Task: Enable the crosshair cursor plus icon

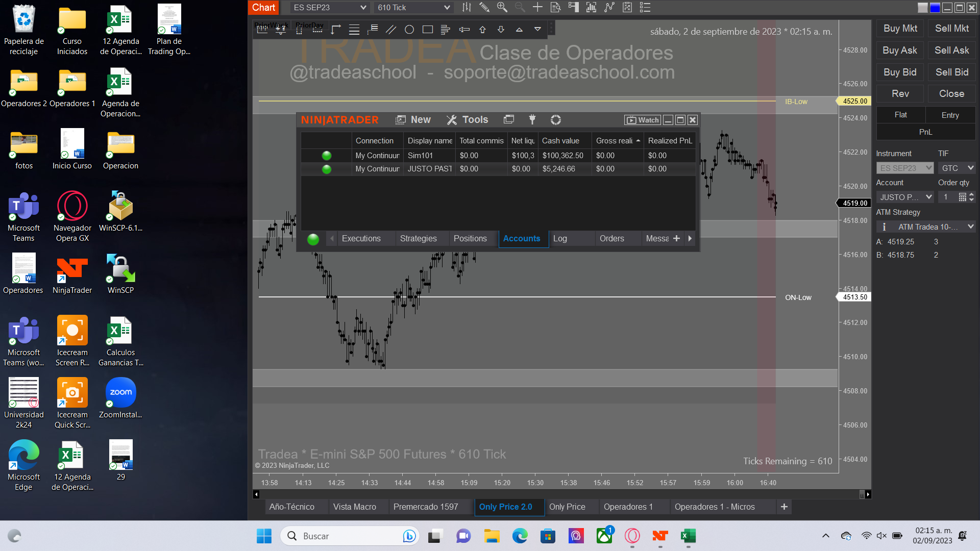Action: tap(537, 7)
